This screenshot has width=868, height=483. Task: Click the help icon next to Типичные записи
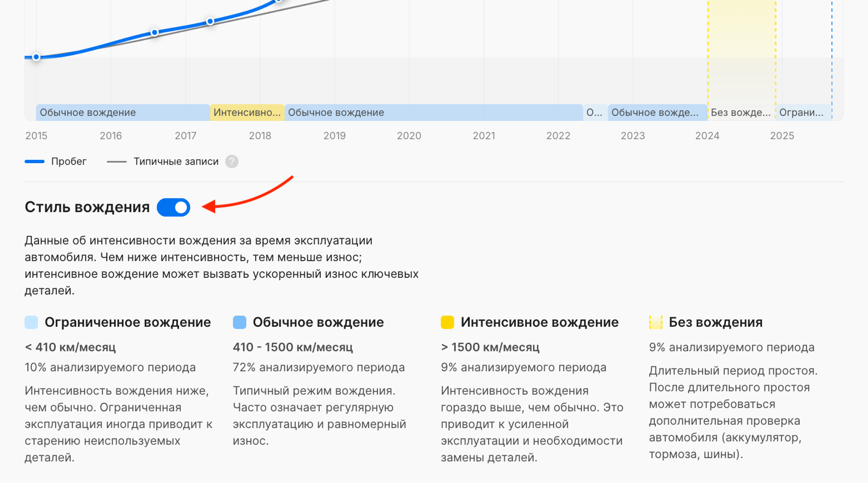pyautogui.click(x=231, y=162)
